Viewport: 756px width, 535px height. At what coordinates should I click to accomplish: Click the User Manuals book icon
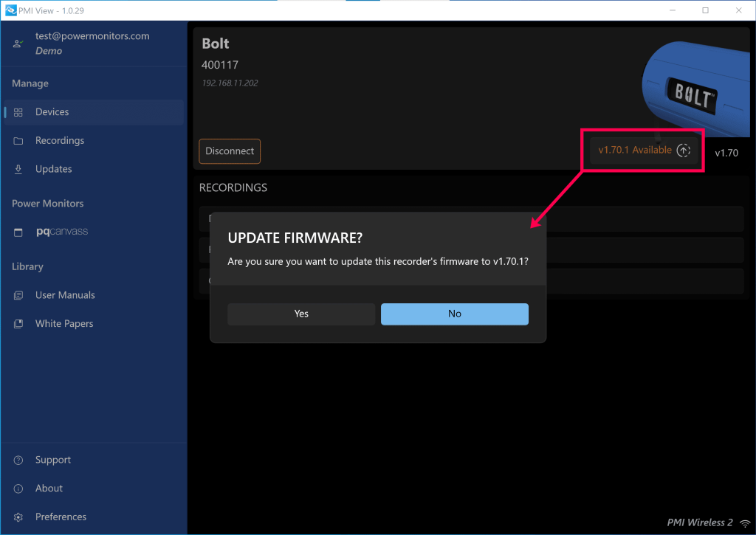pos(18,294)
